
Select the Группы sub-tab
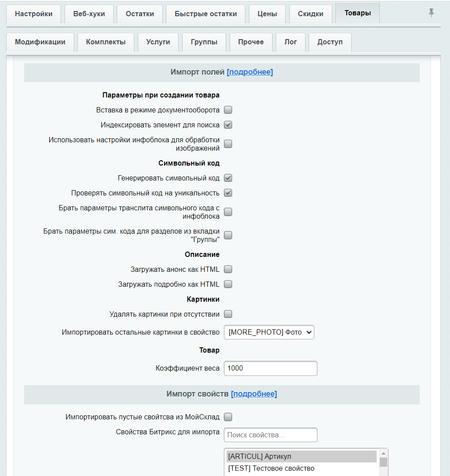coord(204,42)
